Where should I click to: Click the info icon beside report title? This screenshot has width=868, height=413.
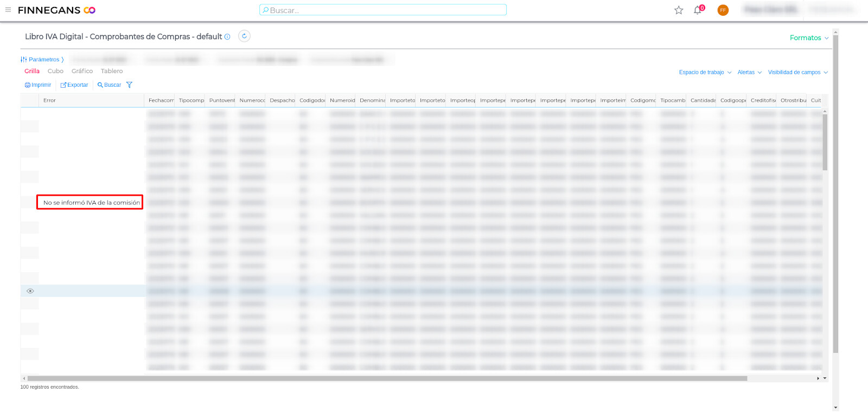point(227,37)
